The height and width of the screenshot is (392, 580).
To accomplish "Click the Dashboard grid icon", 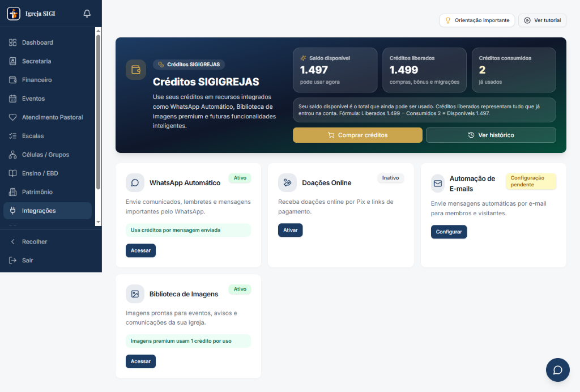I will (12, 42).
